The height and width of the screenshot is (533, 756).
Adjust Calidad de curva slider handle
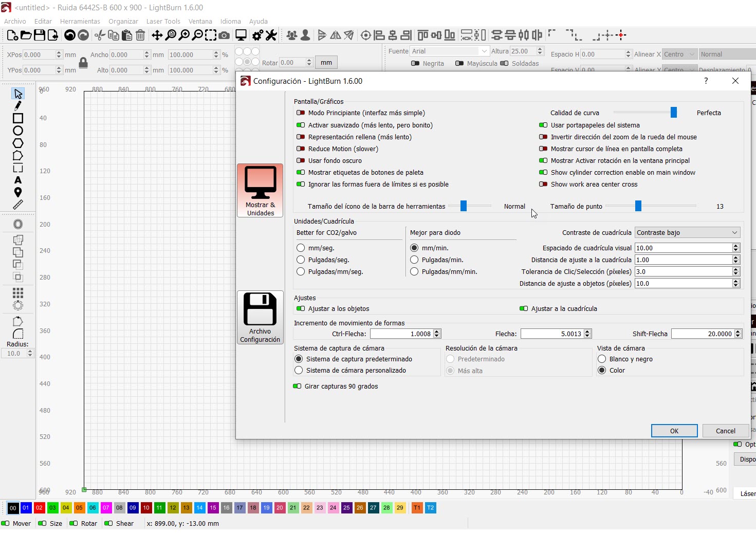(x=674, y=113)
